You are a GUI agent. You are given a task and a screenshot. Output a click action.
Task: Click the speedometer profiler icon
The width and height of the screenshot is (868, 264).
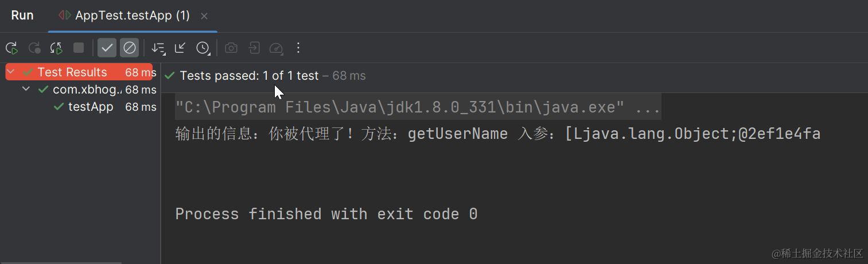(276, 48)
